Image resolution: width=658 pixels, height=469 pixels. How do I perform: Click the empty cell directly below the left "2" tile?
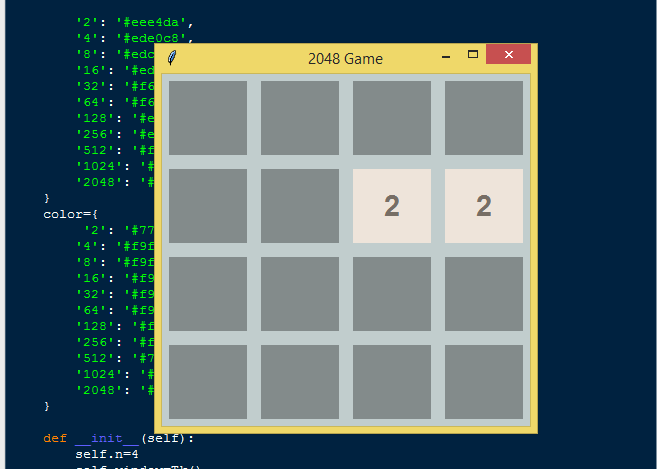(392, 294)
